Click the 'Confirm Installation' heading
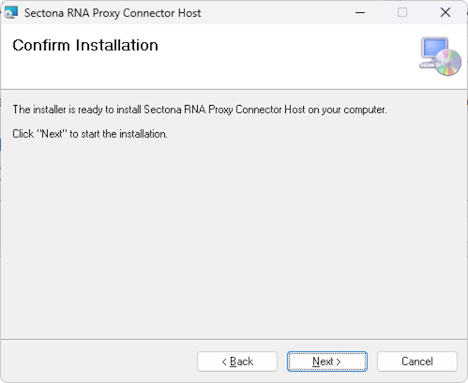The width and height of the screenshot is (468, 383). (85, 45)
